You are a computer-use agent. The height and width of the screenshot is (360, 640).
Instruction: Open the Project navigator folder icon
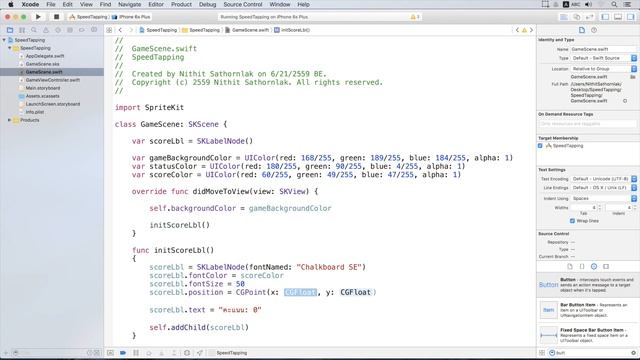10,30
